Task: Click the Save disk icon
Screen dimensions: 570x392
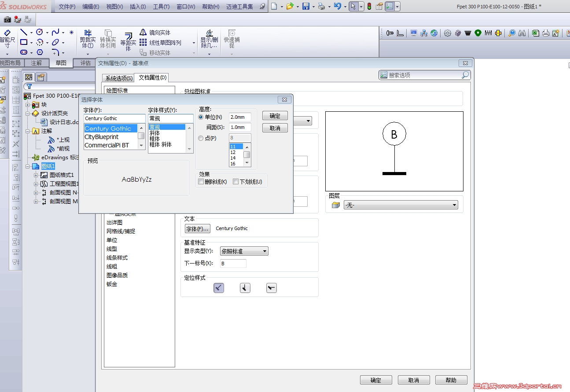Action: (x=306, y=7)
